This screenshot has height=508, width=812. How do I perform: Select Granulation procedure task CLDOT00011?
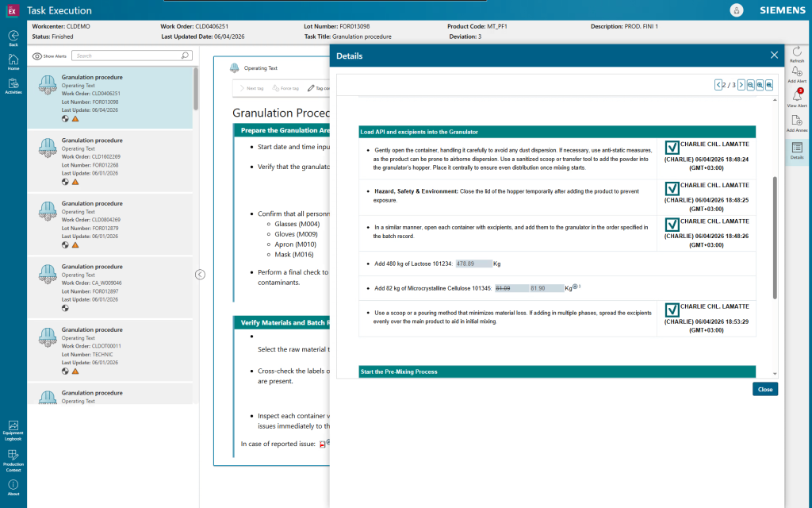pos(109,350)
